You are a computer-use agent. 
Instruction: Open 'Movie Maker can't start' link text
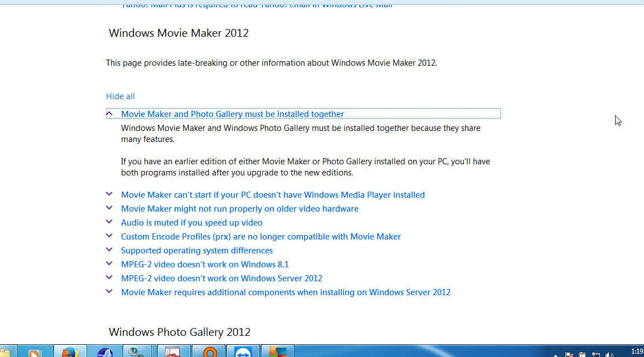[273, 195]
